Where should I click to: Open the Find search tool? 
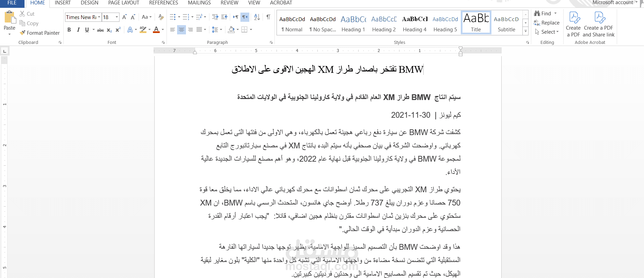coord(543,14)
